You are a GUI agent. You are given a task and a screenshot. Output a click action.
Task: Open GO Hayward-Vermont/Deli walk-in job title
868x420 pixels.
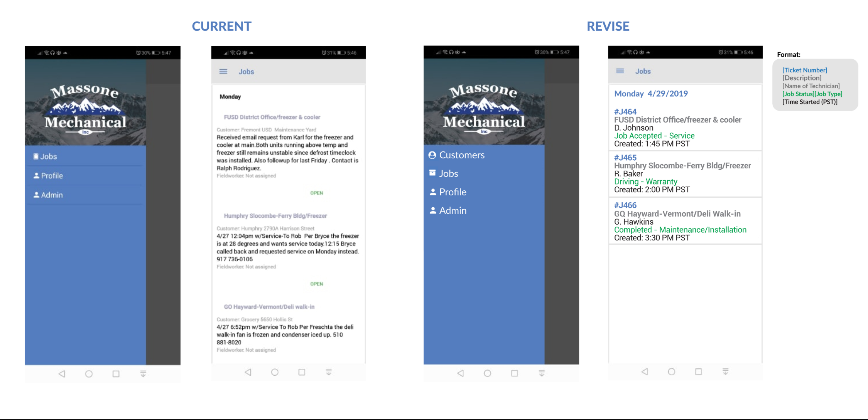pos(269,307)
